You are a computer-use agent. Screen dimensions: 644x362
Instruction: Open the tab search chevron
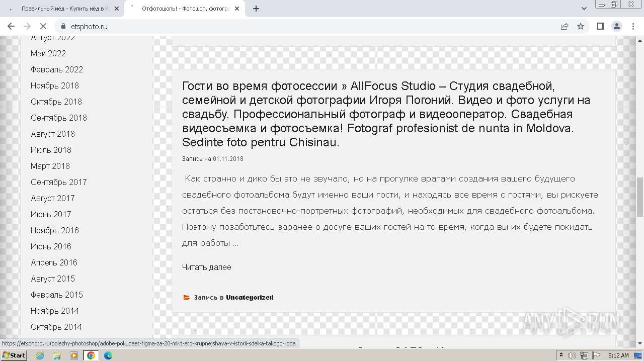point(584,9)
